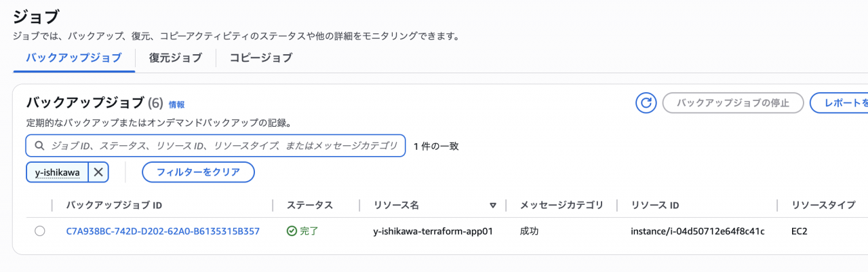
Task: Click the refresh backup jobs icon
Action: (x=646, y=103)
